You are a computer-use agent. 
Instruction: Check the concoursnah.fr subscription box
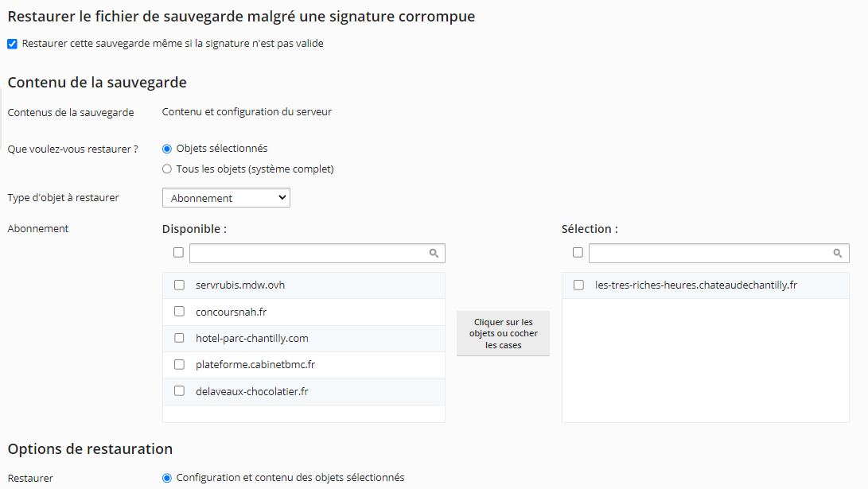click(x=179, y=312)
